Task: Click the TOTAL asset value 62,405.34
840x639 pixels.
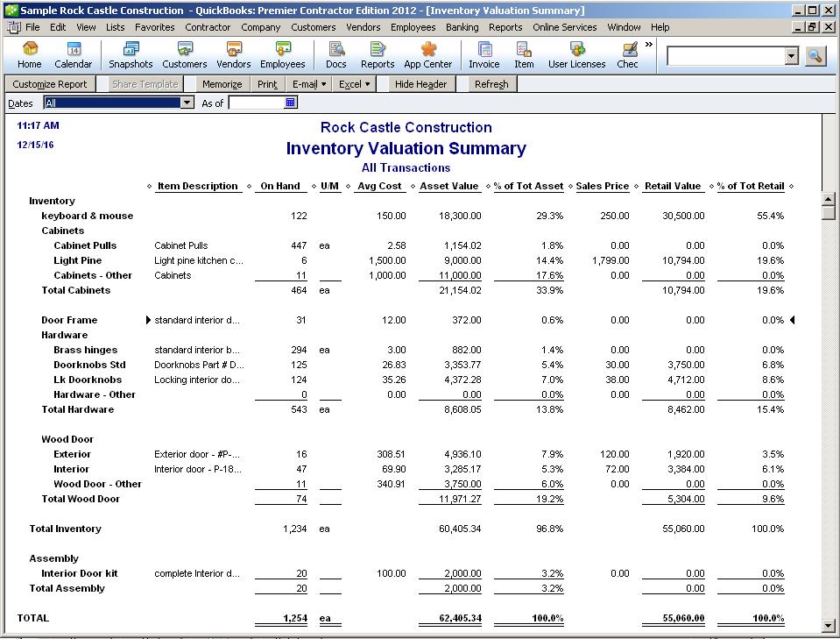Action: [x=460, y=618]
